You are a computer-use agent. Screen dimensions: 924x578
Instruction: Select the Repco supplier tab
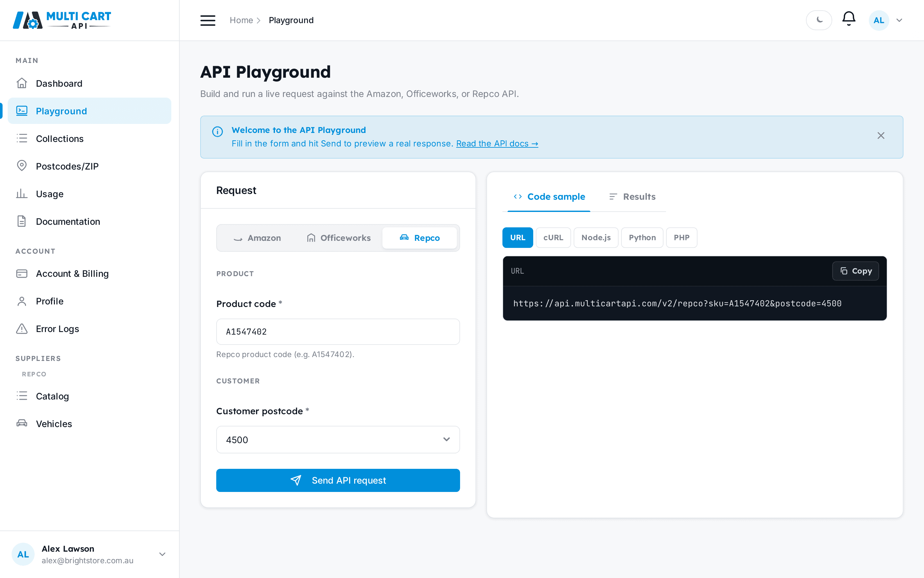[420, 238]
